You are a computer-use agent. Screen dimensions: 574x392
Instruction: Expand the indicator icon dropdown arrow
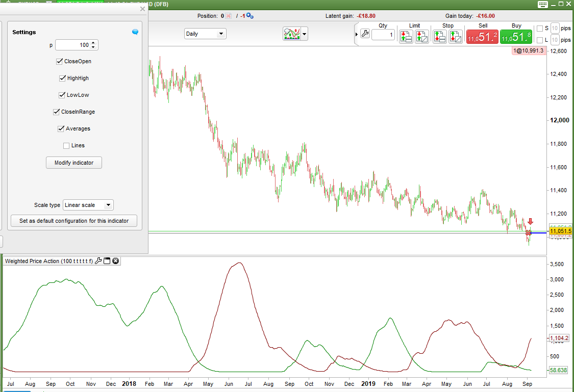(304, 34)
